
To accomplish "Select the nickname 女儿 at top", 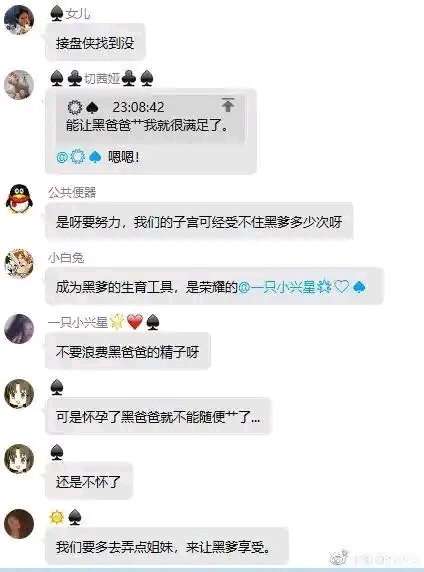I will (78, 14).
